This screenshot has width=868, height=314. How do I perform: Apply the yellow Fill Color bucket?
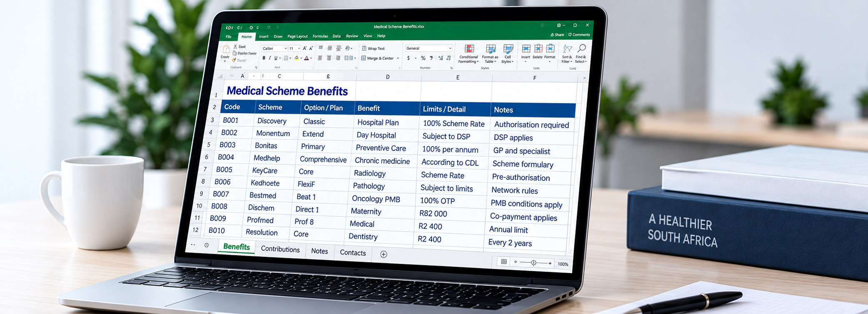297,58
